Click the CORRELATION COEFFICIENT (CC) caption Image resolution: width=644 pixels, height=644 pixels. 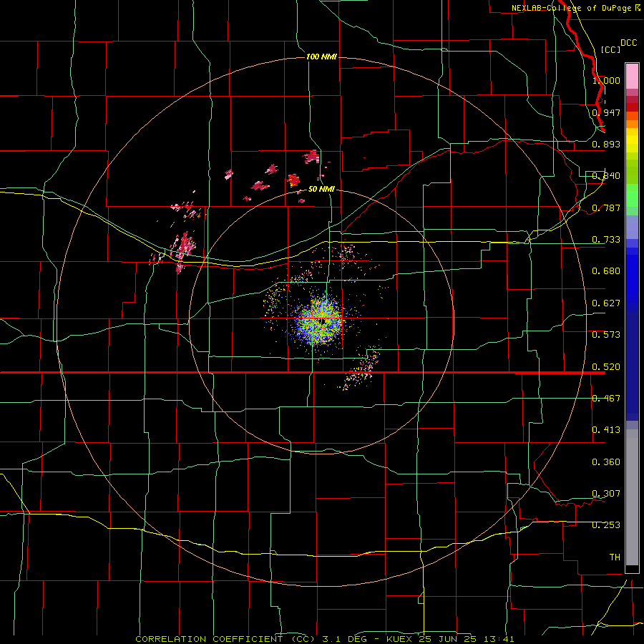pyautogui.click(x=225, y=639)
